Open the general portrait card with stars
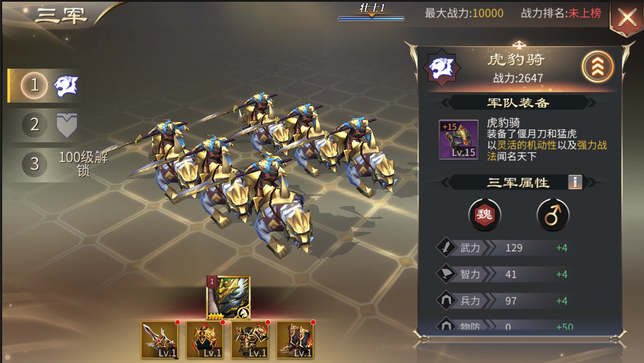This screenshot has width=644, height=363. pos(228,298)
